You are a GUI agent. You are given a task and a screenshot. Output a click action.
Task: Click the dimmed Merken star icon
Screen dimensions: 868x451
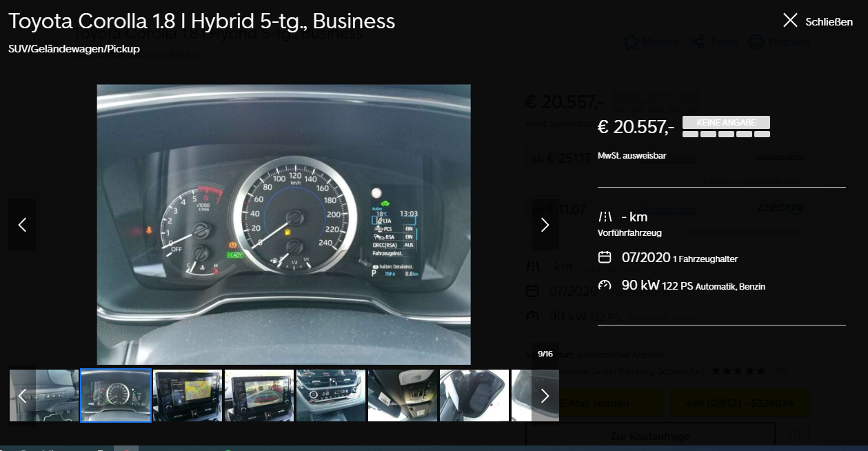coord(631,42)
